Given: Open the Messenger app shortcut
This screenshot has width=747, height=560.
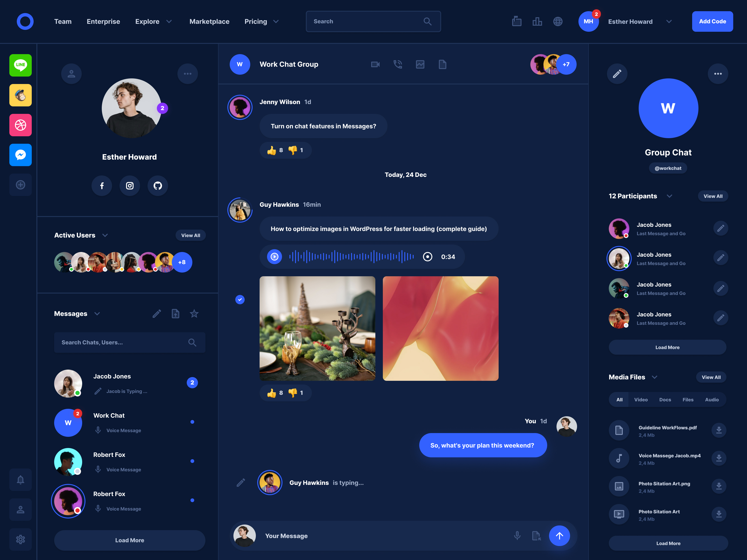Looking at the screenshot, I should point(20,155).
